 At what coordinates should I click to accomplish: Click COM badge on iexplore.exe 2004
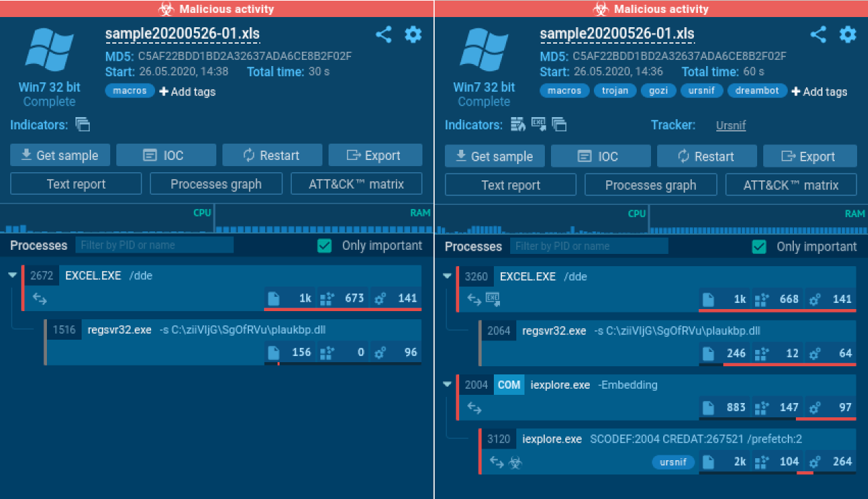point(509,385)
